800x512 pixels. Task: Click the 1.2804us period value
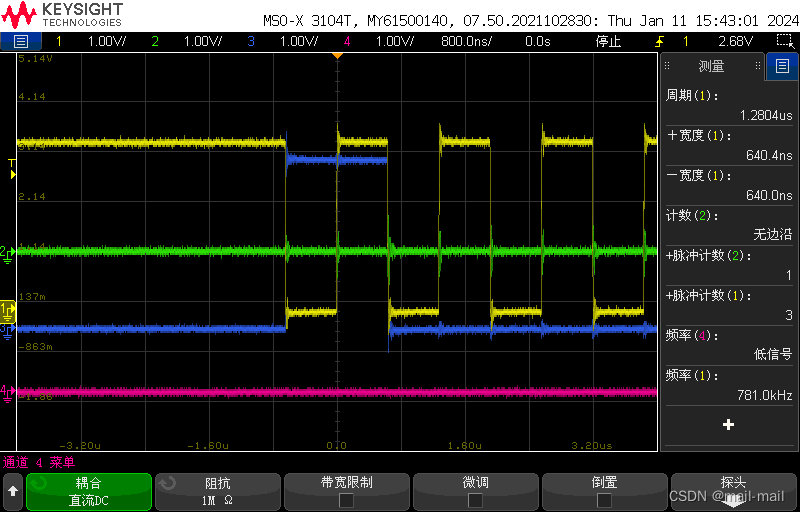tap(766, 115)
